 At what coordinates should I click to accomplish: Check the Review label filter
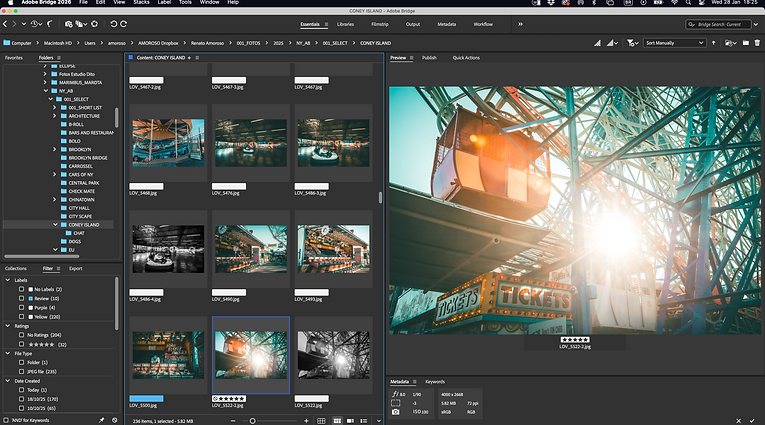pos(22,298)
